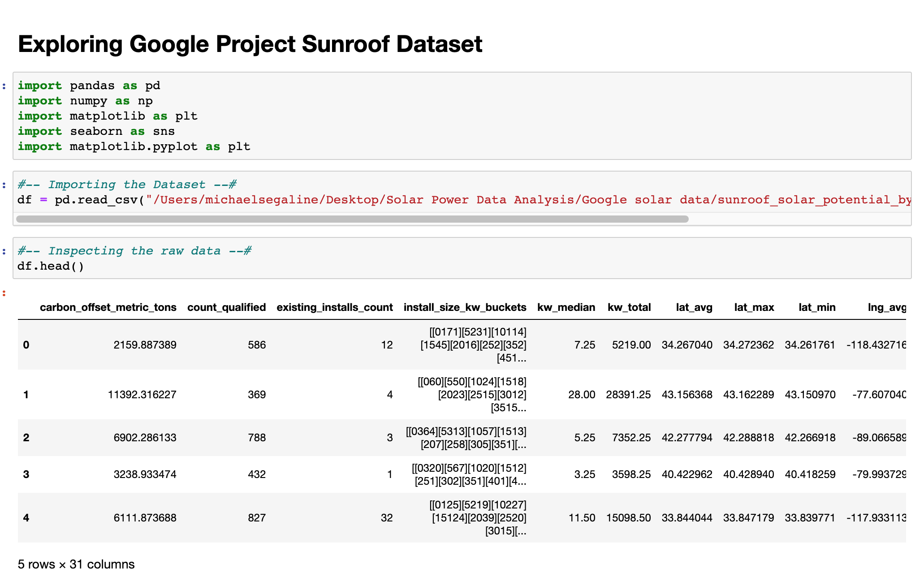924x577 pixels.
Task: Click the kw_total column header
Action: 629,307
